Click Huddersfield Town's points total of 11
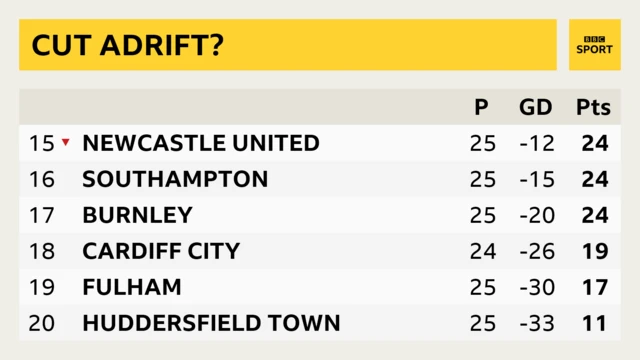Viewport: 640px width, 360px height. 595,323
